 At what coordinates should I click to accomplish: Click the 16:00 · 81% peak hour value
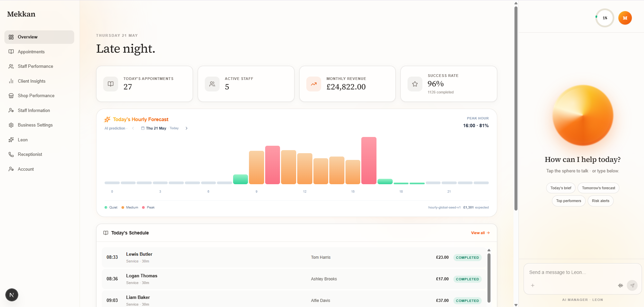(x=476, y=125)
